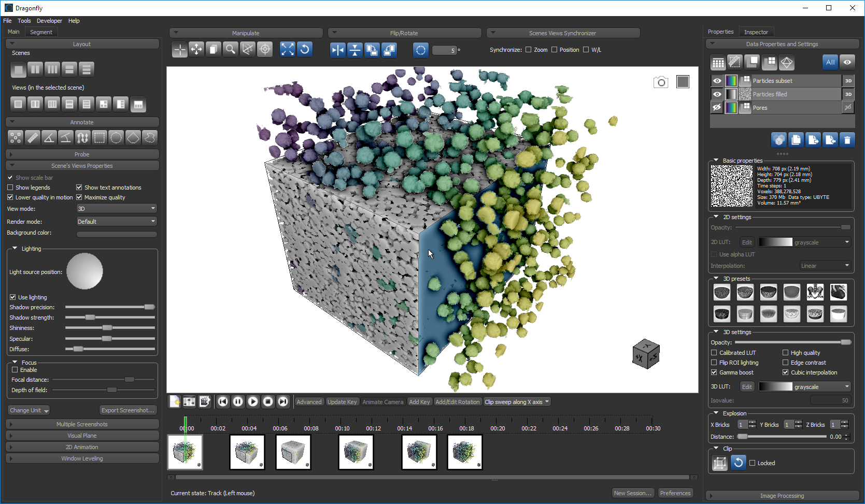Open the View mode dropdown
The width and height of the screenshot is (865, 504).
(117, 209)
